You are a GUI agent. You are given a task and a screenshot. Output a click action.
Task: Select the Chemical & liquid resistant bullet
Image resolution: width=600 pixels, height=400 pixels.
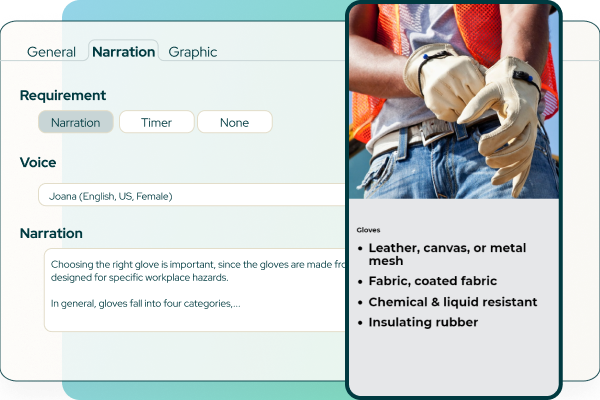coord(452,302)
